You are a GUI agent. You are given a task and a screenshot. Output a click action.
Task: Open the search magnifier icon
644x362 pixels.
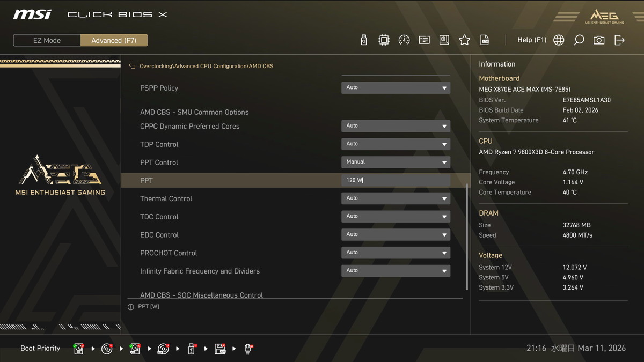coord(579,40)
